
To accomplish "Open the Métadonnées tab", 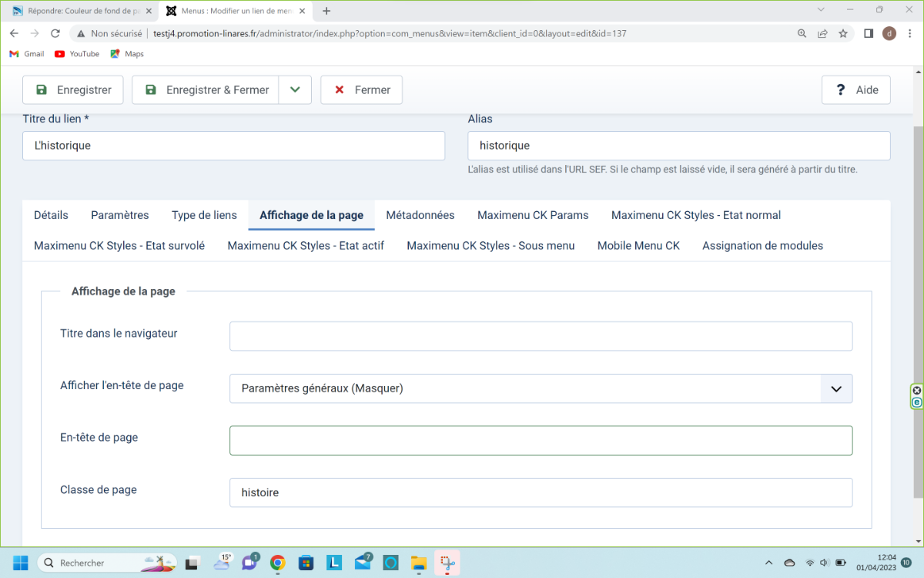I will [x=420, y=215].
